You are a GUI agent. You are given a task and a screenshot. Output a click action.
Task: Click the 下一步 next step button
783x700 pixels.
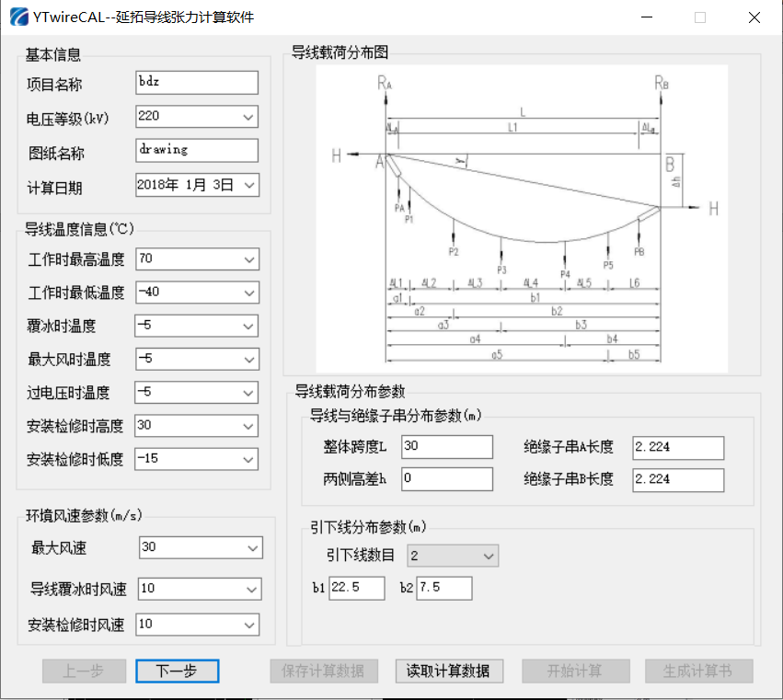(x=177, y=671)
